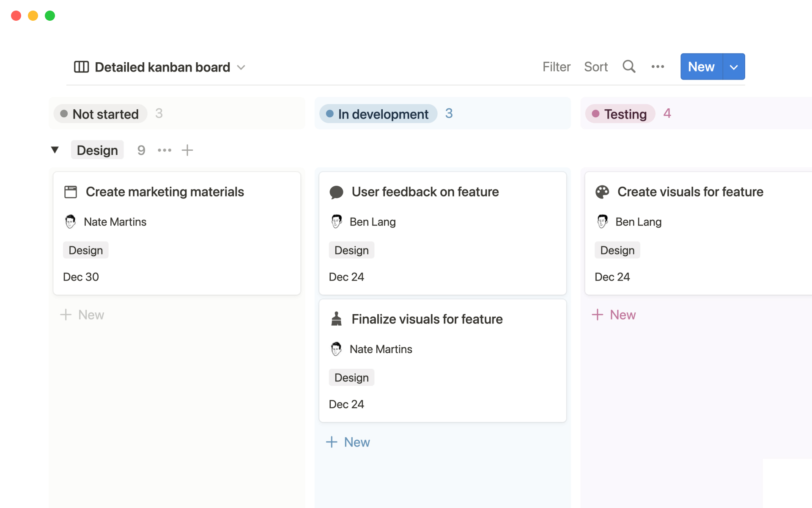
Task: Collapse the Design group triangle
Action: tap(55, 150)
